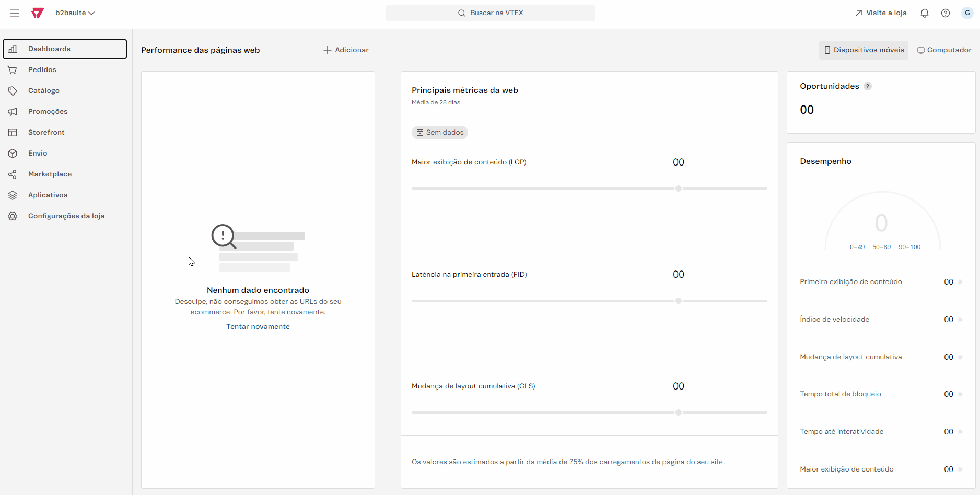980x495 pixels.
Task: Expand the b2bsuite account dropdown
Action: point(75,13)
